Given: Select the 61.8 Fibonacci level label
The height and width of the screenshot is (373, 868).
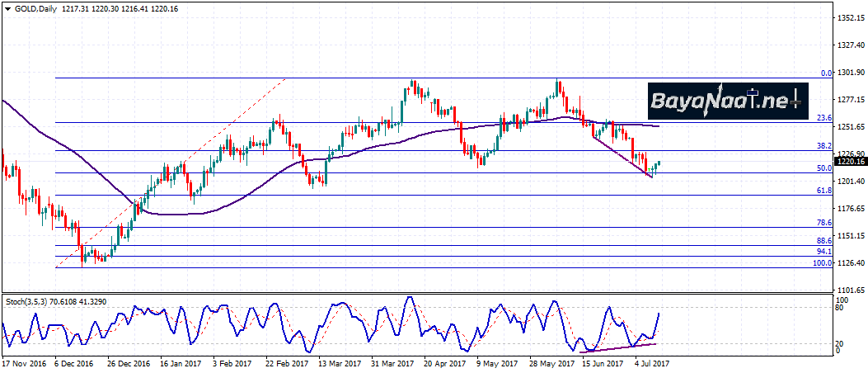Looking at the screenshot, I should click(x=823, y=190).
